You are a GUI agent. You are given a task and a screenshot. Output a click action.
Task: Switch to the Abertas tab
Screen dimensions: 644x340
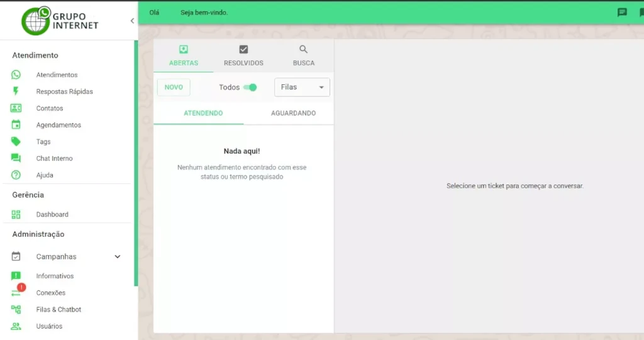[183, 56]
